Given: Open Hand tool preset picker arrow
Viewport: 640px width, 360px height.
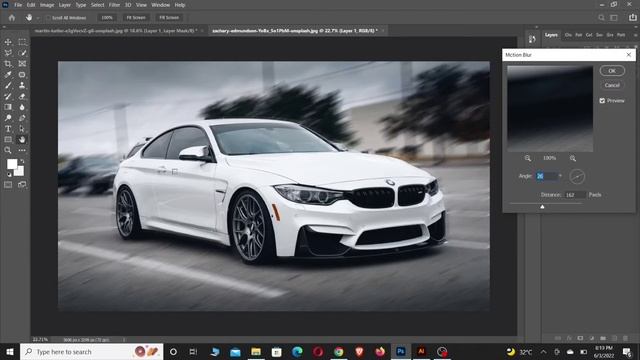Looking at the screenshot, I should 38,18.
